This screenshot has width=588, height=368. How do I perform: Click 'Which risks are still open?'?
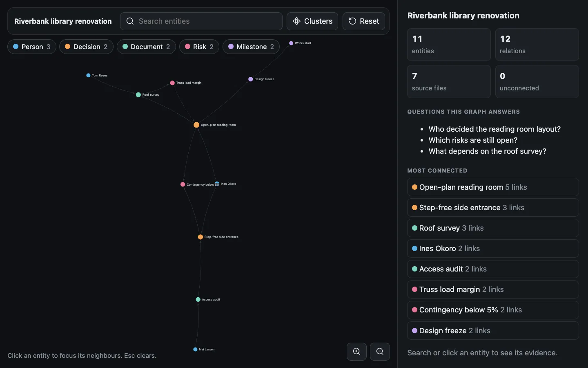(473, 140)
